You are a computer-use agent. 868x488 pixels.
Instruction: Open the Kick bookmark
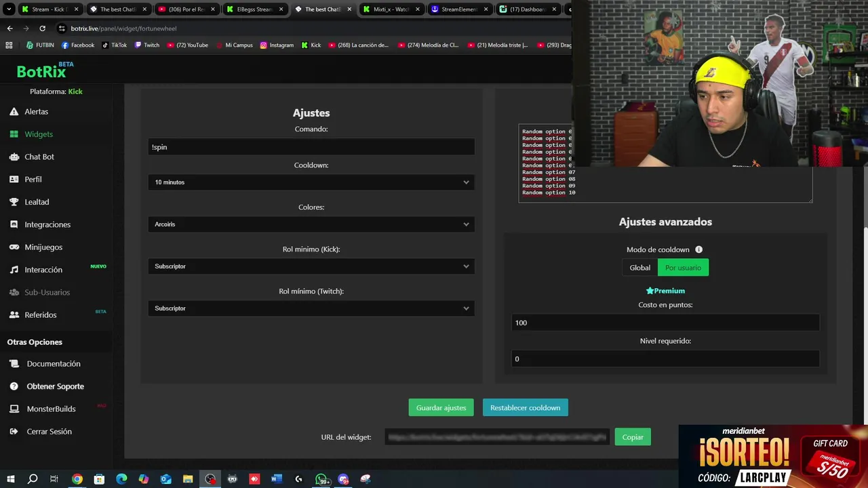[311, 45]
